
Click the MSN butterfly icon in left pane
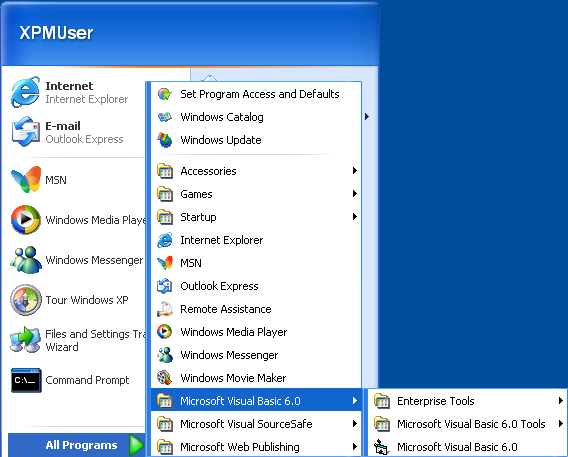(x=26, y=180)
